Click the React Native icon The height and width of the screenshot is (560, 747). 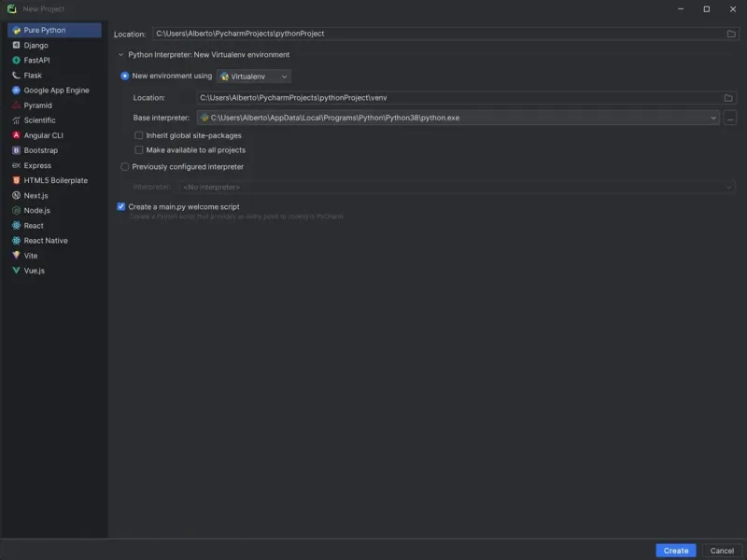(x=16, y=240)
